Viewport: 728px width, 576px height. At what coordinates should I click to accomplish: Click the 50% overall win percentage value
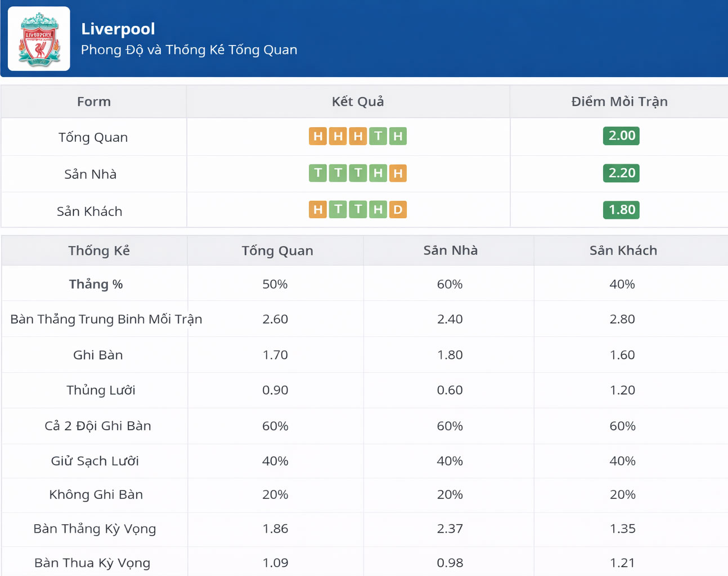click(275, 285)
